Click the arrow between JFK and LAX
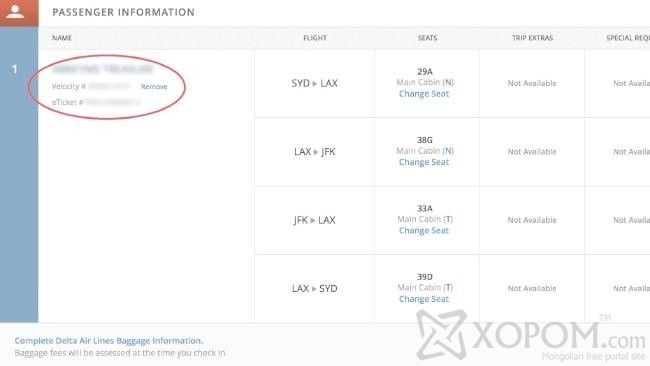 [313, 221]
